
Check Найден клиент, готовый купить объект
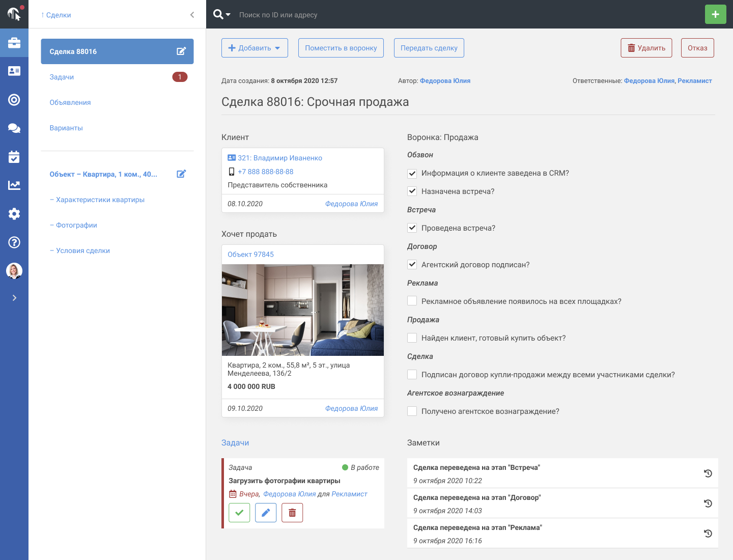click(412, 338)
